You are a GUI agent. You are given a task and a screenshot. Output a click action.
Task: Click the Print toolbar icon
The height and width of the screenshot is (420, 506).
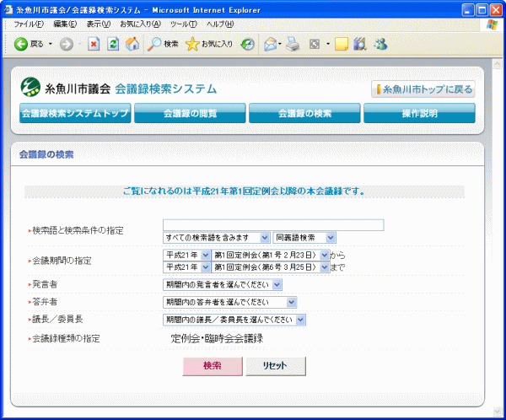(x=293, y=44)
